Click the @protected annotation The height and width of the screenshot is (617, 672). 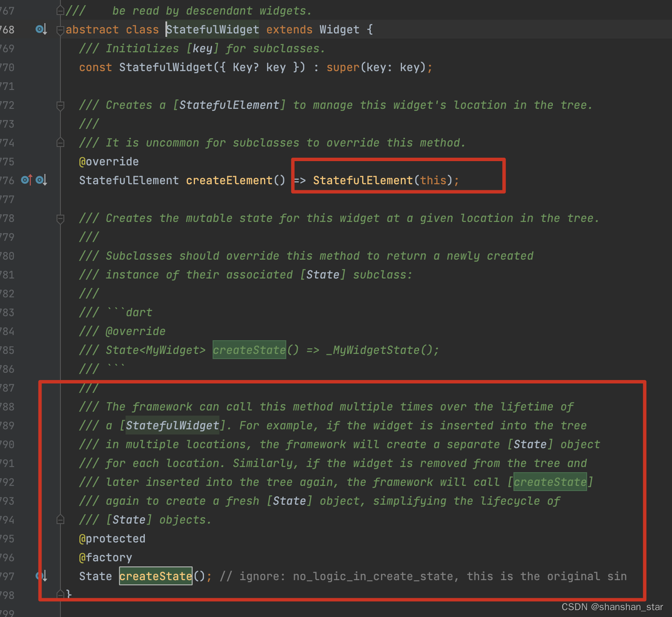click(112, 539)
